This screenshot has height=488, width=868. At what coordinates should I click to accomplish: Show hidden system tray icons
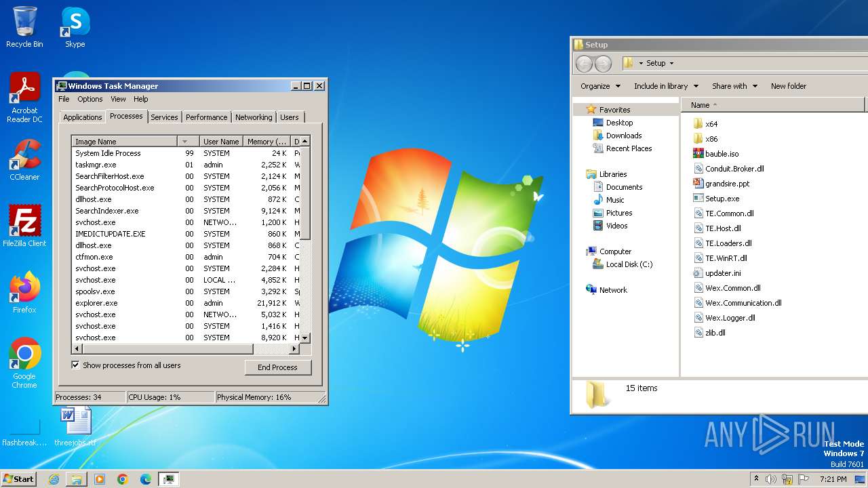(x=756, y=479)
